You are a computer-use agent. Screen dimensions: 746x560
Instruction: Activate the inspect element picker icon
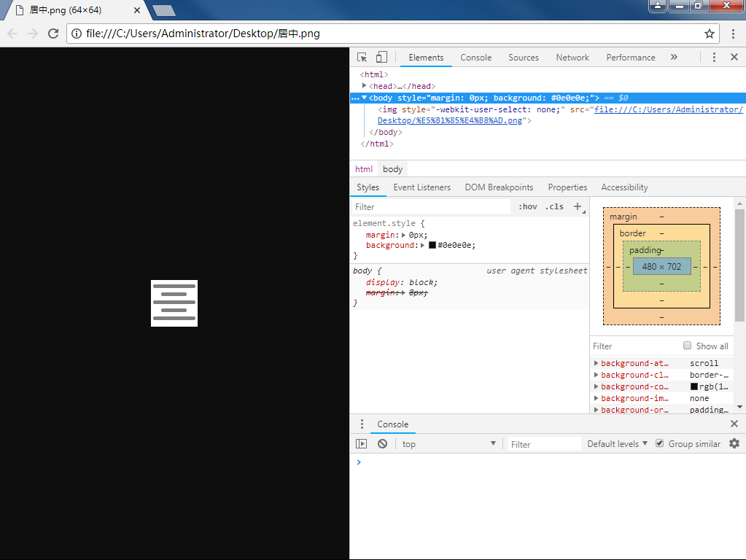pos(362,58)
